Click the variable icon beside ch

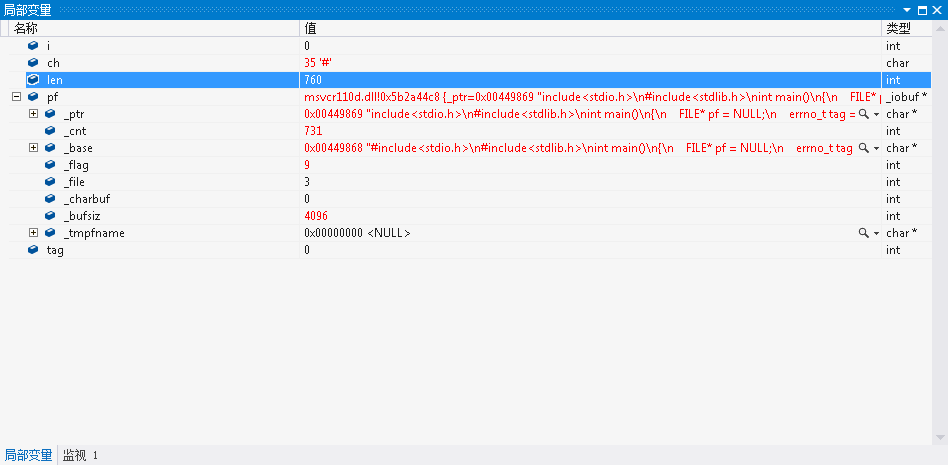coord(33,63)
